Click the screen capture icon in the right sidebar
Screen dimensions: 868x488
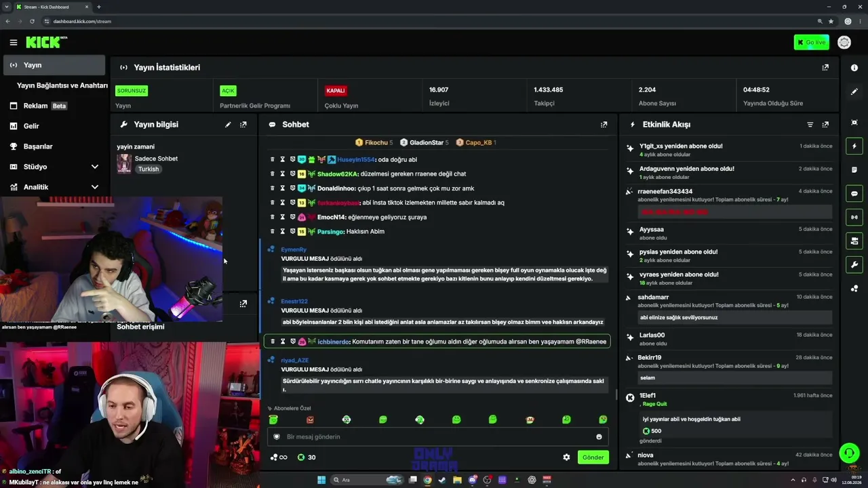[x=854, y=123]
